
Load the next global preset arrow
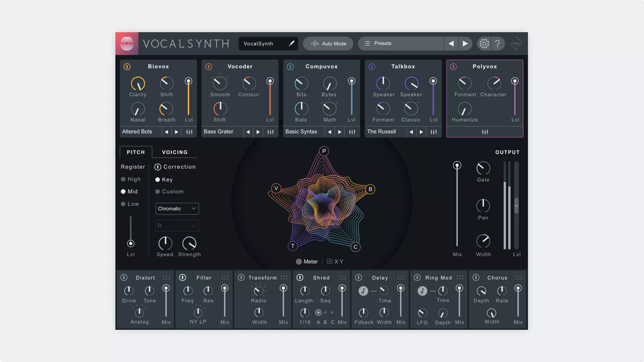tap(465, 44)
